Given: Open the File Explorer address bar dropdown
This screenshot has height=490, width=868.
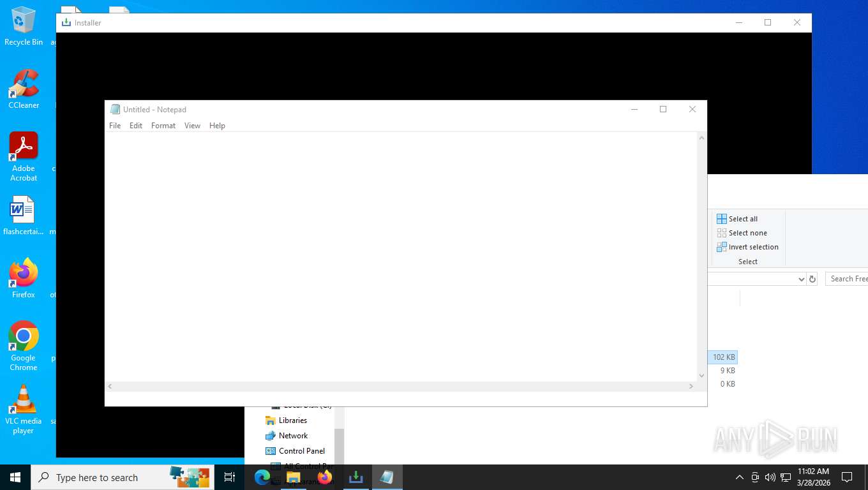Looking at the screenshot, I should tap(802, 279).
